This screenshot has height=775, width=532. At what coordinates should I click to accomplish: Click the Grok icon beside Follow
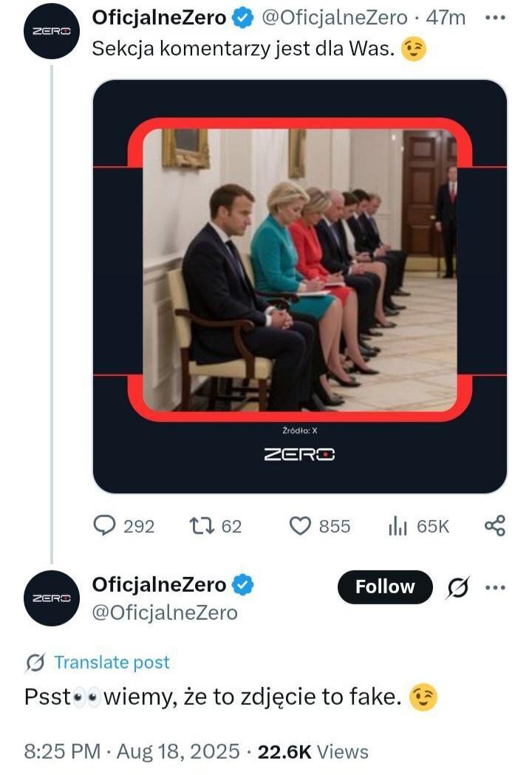coord(460,587)
